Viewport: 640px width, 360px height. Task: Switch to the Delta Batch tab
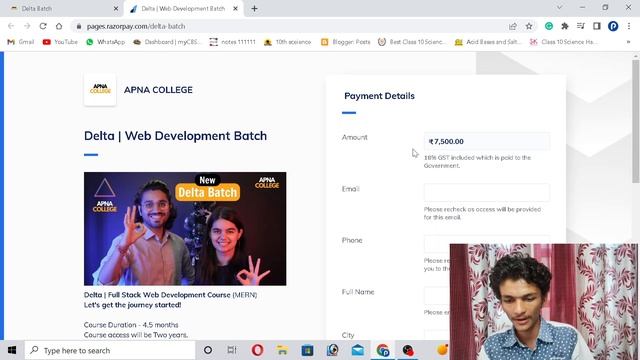pos(61,8)
